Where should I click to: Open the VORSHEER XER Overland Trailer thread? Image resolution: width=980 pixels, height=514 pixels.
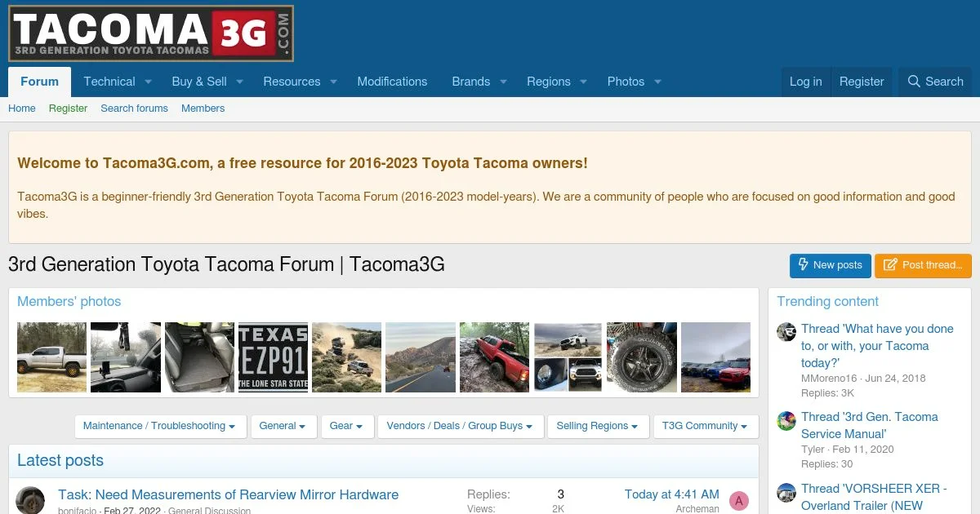tap(874, 497)
